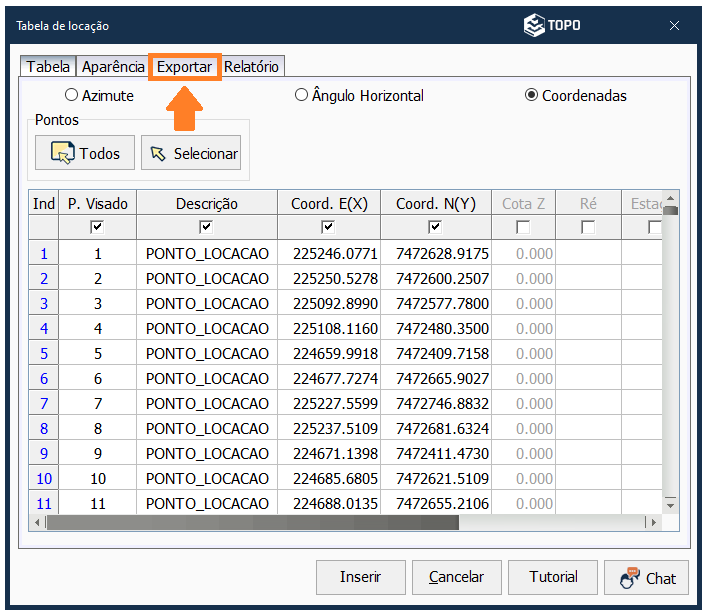The height and width of the screenshot is (616, 704).
Task: Uncheck the Descrição column checkbox
Action: pyautogui.click(x=206, y=227)
